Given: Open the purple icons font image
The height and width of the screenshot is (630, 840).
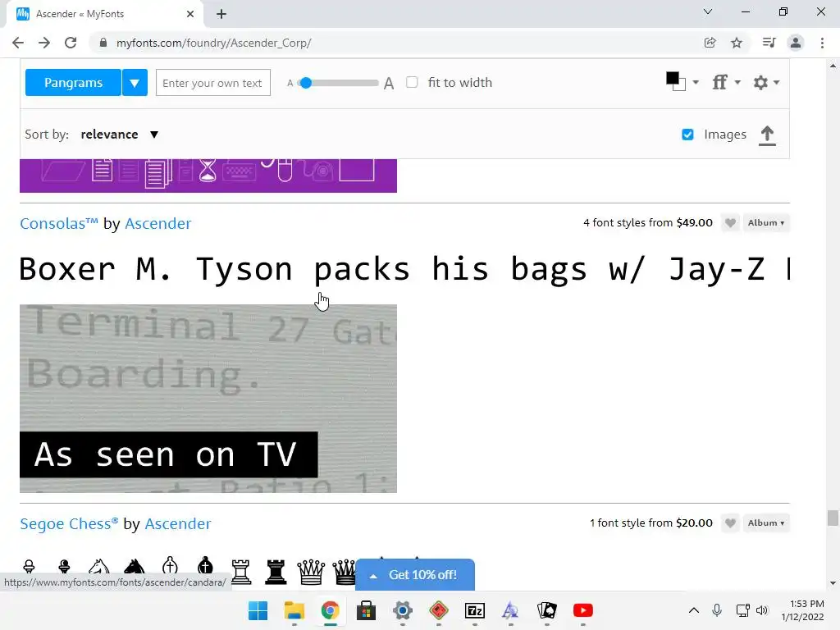Looking at the screenshot, I should click(208, 176).
